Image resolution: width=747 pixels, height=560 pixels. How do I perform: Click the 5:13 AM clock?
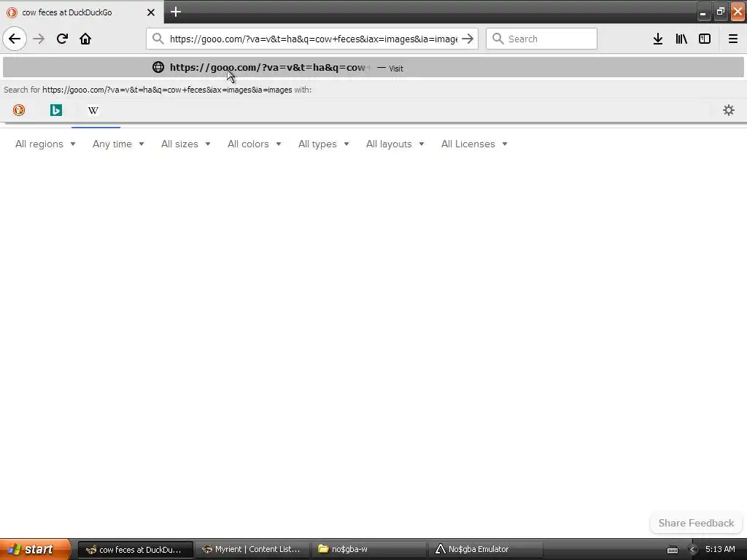(x=720, y=549)
